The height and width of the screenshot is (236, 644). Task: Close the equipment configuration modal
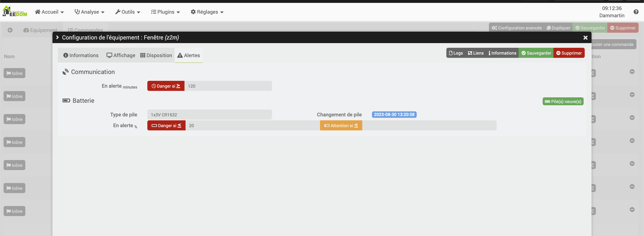(585, 38)
